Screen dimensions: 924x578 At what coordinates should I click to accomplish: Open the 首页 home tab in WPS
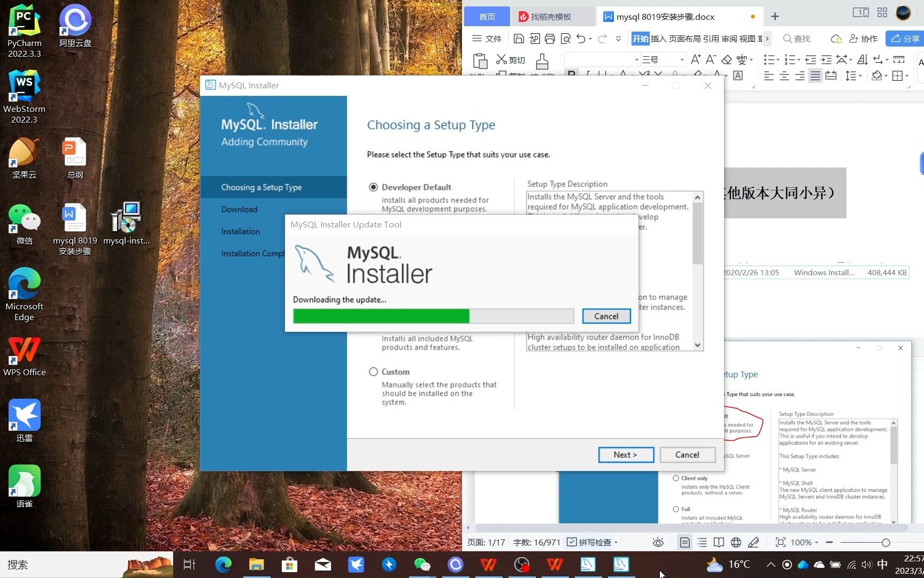(487, 17)
